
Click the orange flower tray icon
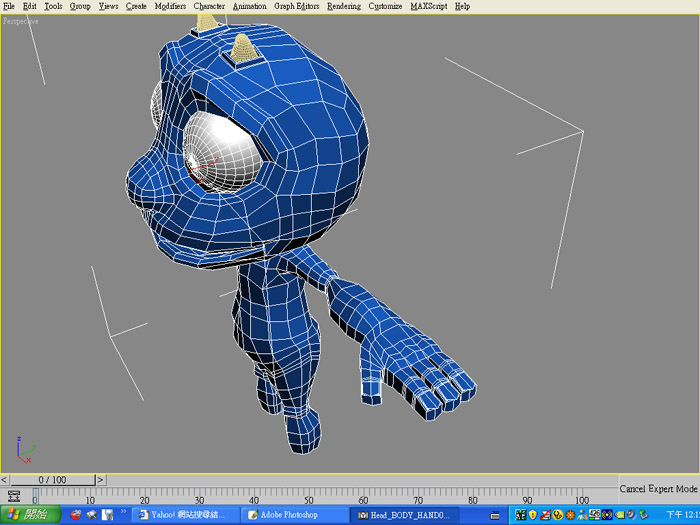(x=571, y=515)
